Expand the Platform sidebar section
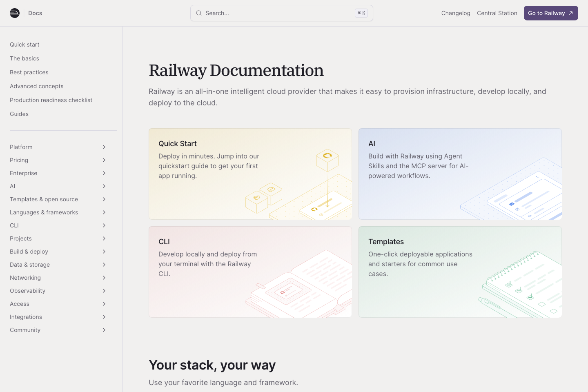This screenshot has width=588, height=392. 104,147
